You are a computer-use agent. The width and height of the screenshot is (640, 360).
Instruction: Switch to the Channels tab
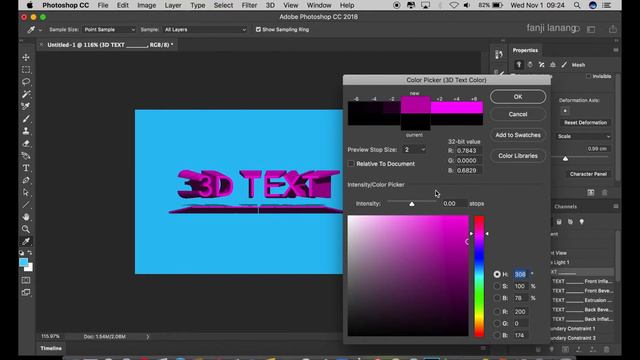[565, 207]
